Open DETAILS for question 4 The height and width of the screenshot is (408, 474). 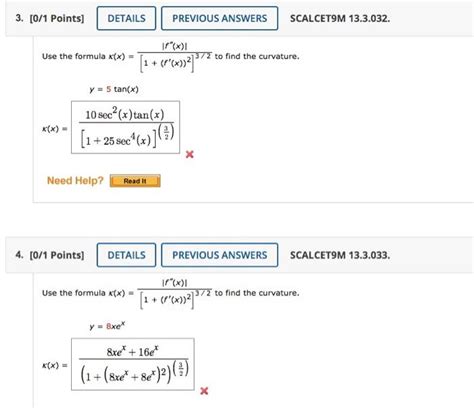(x=126, y=255)
